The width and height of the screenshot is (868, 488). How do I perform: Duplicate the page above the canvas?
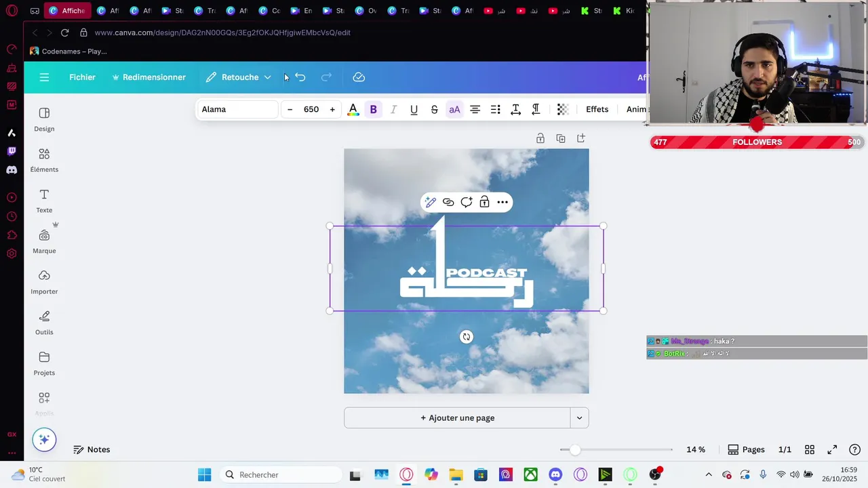click(561, 138)
